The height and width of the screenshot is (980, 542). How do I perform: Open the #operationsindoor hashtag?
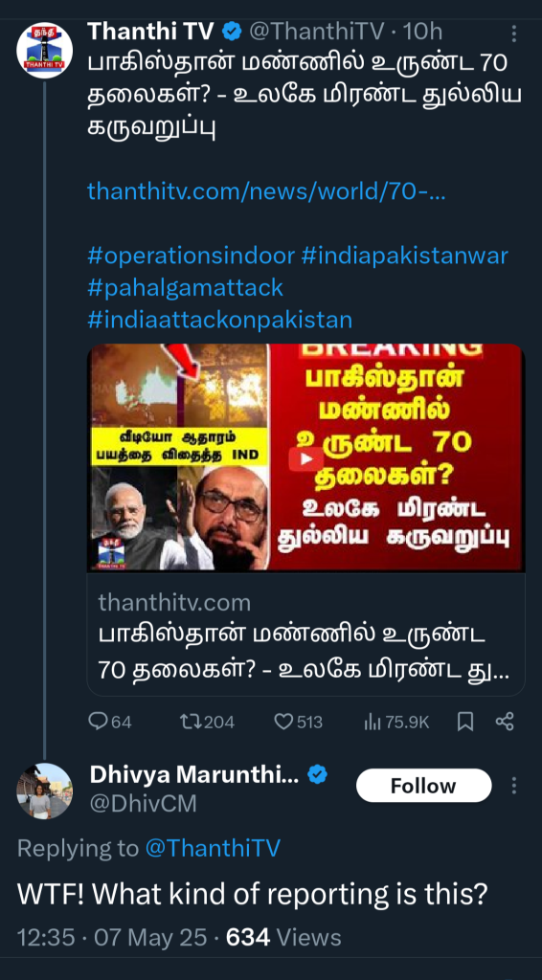coord(191,256)
